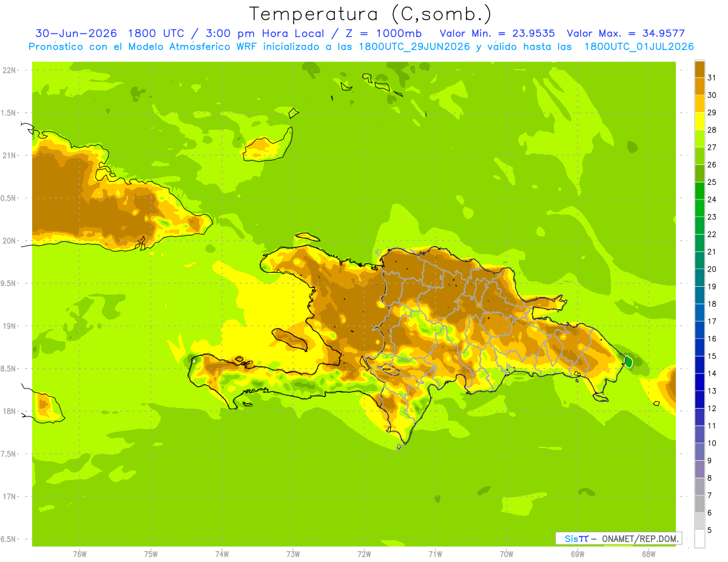Click the "76W" longitude label
This screenshot has height=562, width=728.
tap(79, 554)
